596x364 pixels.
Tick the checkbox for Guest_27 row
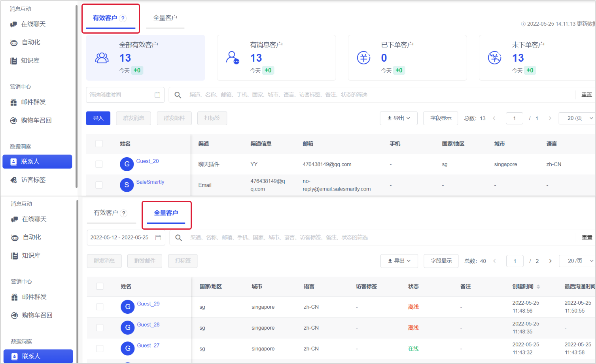coord(100,349)
